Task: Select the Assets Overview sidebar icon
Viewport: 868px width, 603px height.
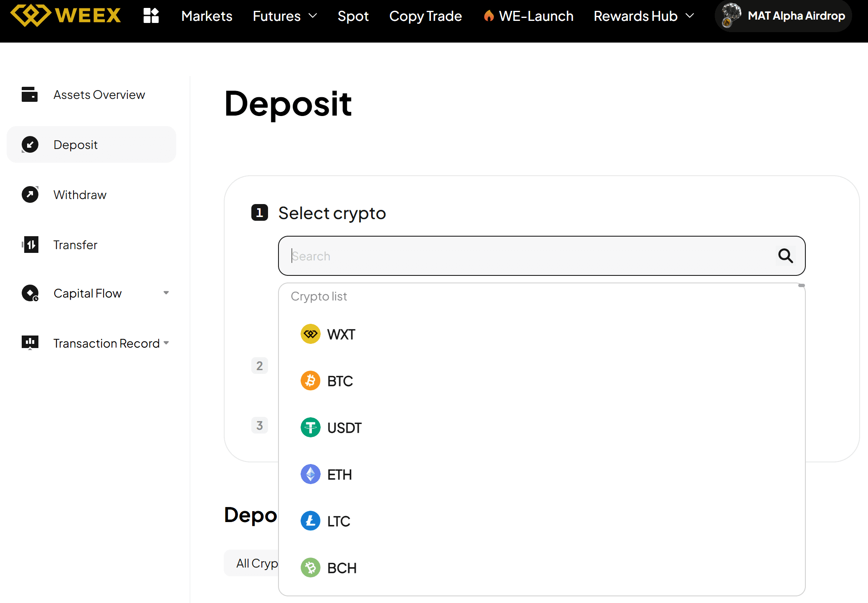Action: click(x=30, y=95)
